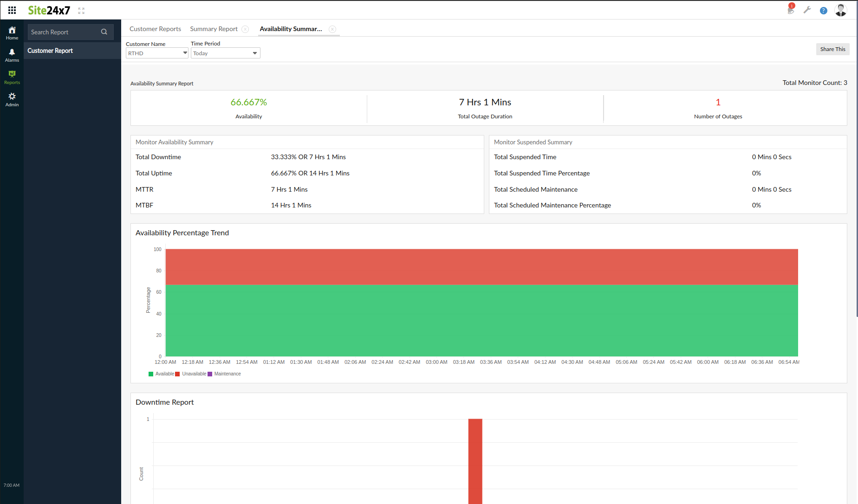Switch to the Customer Reports tab

[155, 29]
